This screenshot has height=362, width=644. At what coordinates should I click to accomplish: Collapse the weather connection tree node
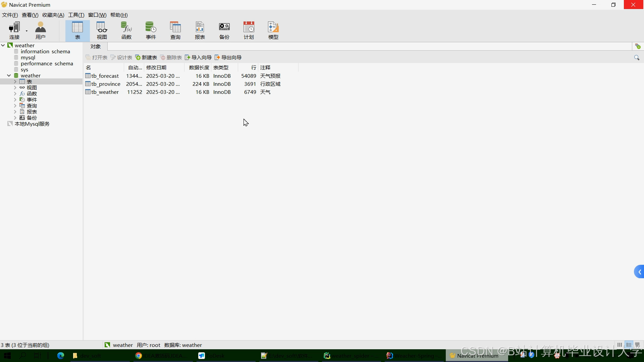point(3,45)
